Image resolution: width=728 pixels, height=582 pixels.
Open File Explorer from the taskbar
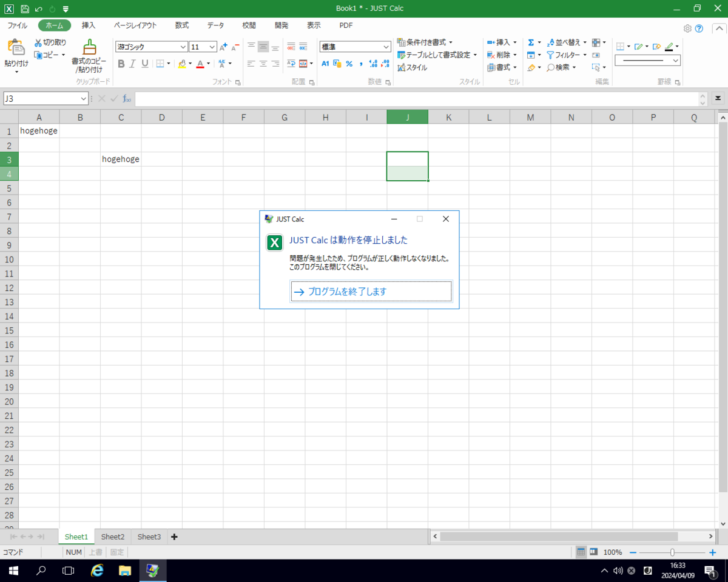(x=125, y=570)
